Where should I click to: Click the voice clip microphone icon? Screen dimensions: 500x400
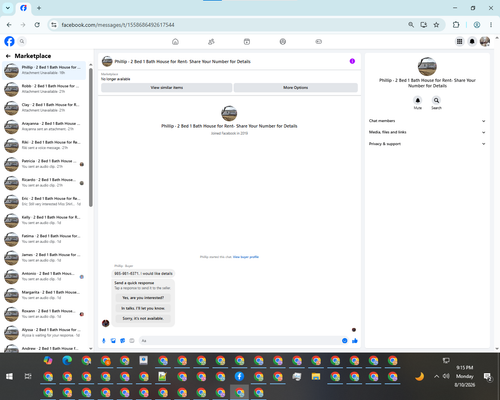[x=104, y=341]
